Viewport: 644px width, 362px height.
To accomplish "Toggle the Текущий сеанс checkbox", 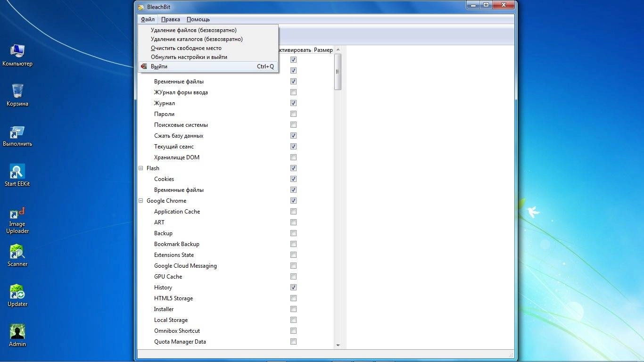I will 293,147.
